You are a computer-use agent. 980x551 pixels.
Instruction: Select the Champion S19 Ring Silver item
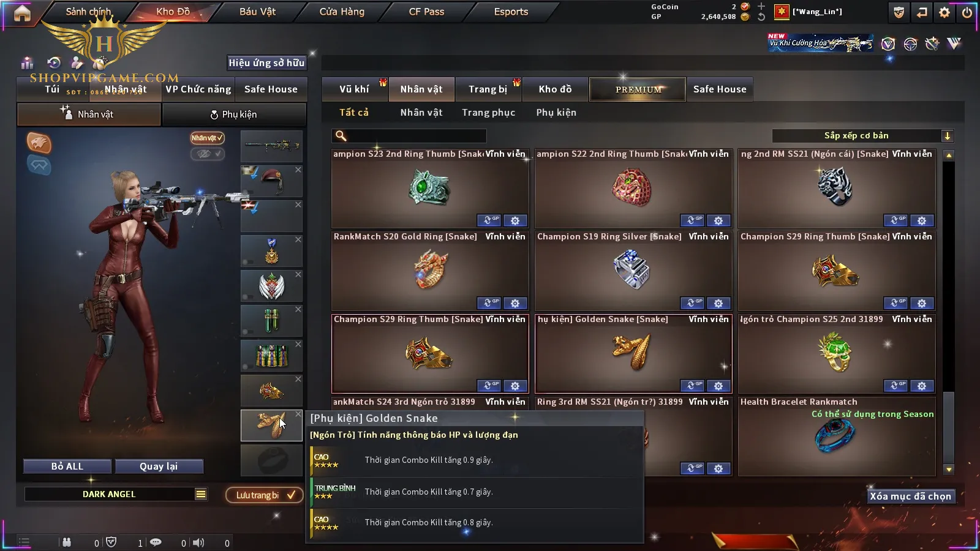pos(633,271)
